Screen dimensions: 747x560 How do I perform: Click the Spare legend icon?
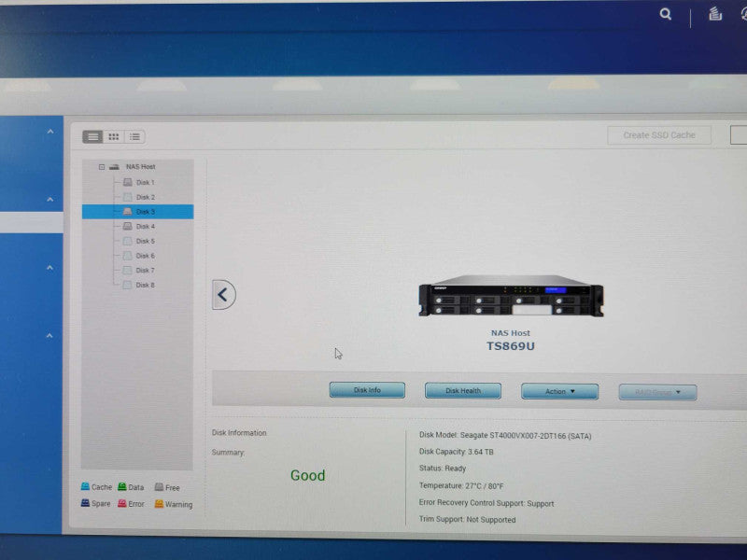[85, 503]
